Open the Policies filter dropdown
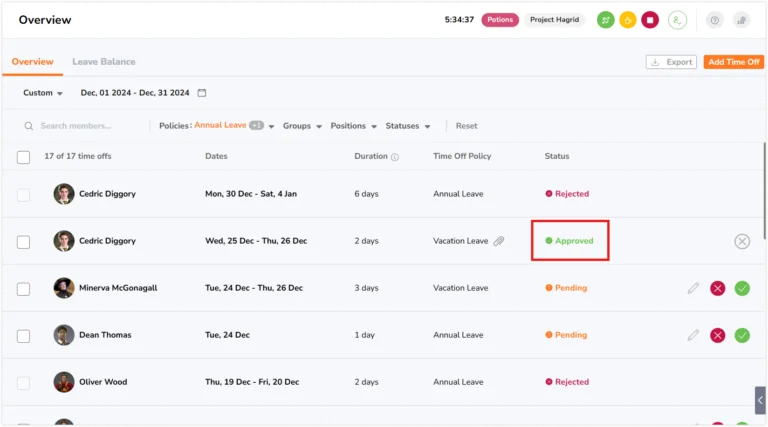This screenshot has width=768, height=427. (x=216, y=126)
